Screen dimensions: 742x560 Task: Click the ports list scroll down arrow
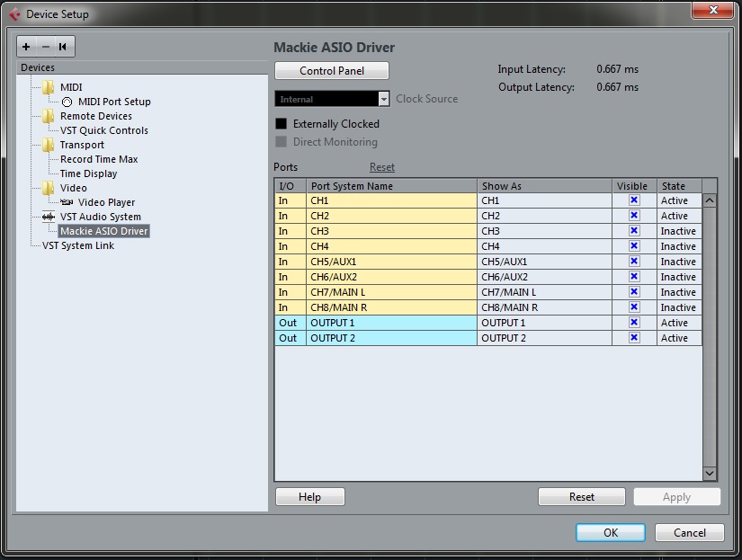click(x=710, y=473)
